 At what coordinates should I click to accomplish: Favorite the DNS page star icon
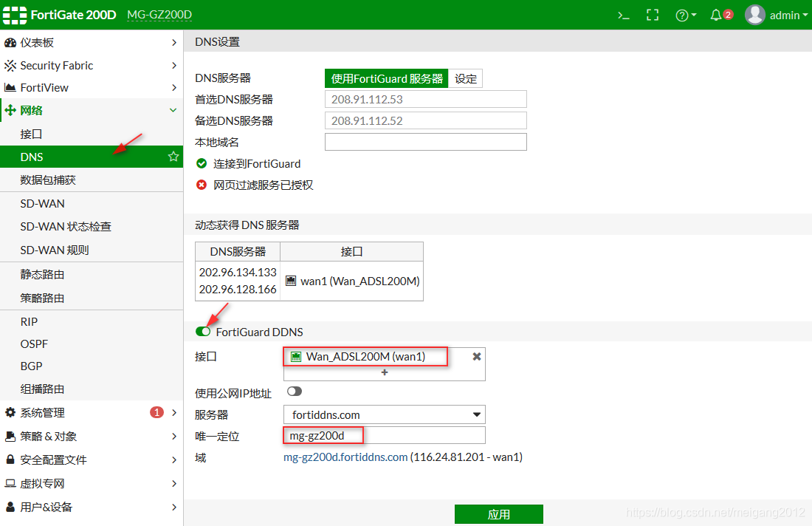(173, 157)
